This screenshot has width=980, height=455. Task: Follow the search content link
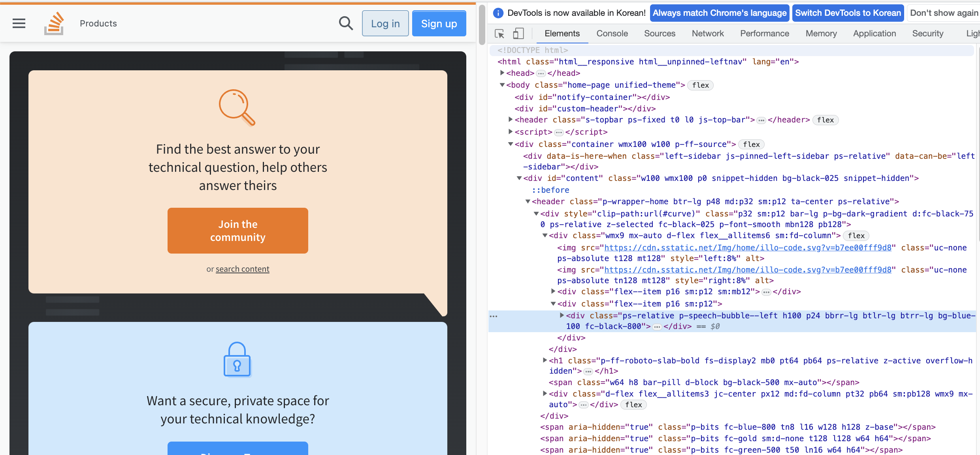pyautogui.click(x=242, y=269)
